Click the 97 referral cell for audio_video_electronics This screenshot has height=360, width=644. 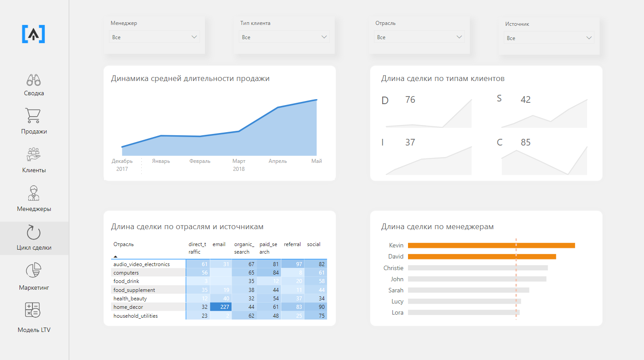coord(292,264)
